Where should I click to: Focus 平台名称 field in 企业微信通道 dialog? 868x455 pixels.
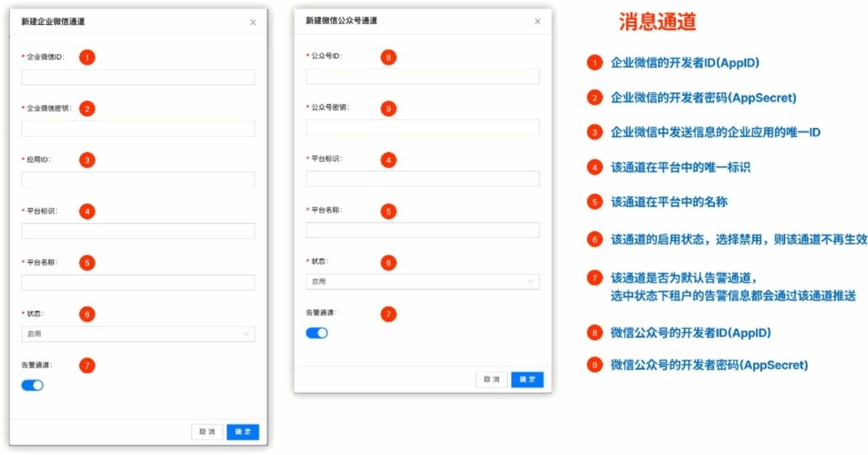(138, 282)
